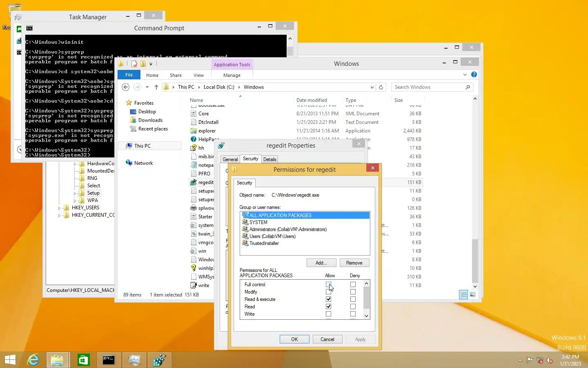Open the Share ribbon tab
The height and width of the screenshot is (368, 588).
[x=176, y=75]
